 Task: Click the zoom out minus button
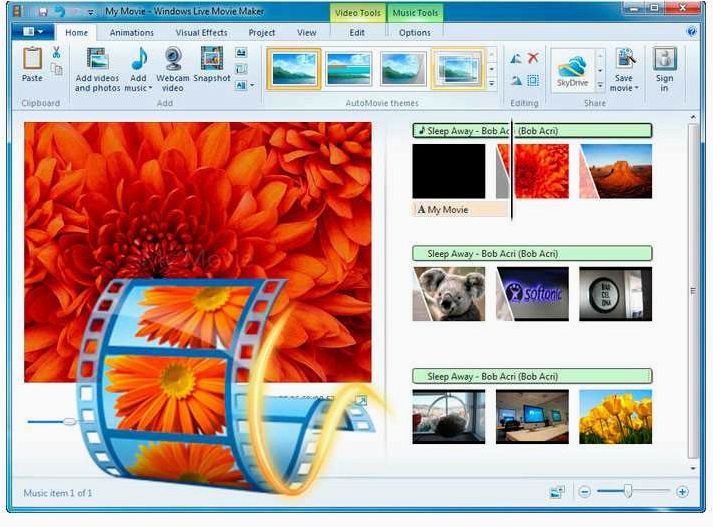585,492
